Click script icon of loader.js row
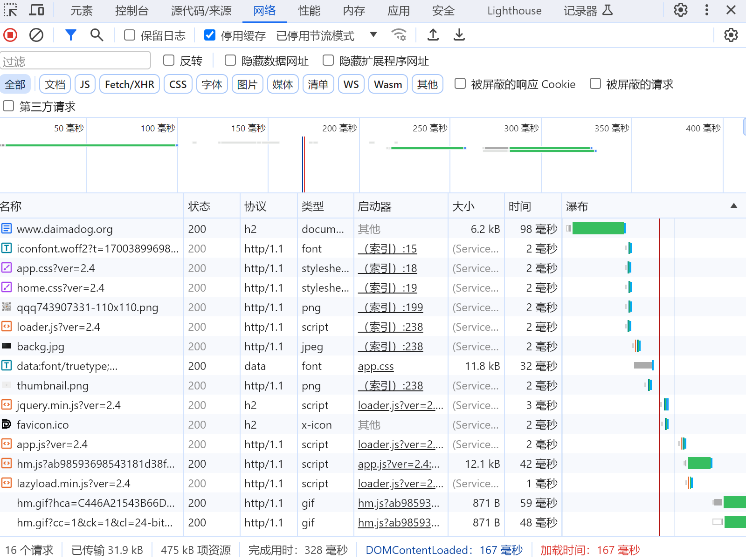The image size is (746, 560). (7, 326)
